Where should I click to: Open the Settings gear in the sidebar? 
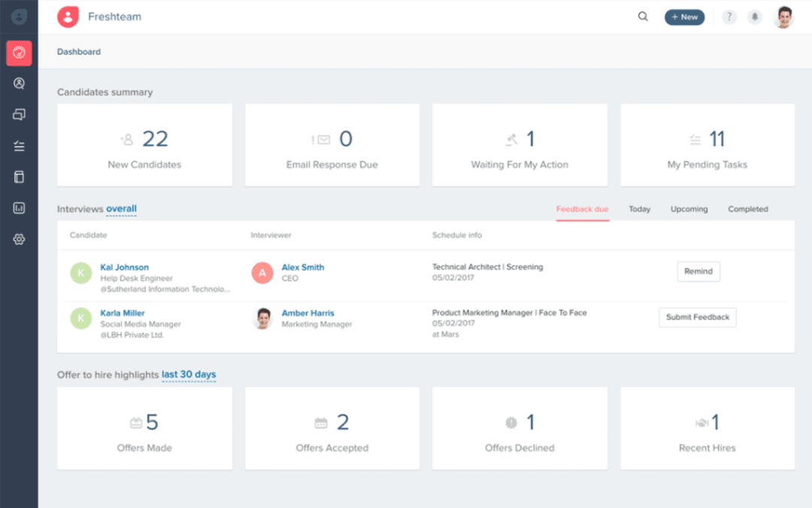pos(19,239)
